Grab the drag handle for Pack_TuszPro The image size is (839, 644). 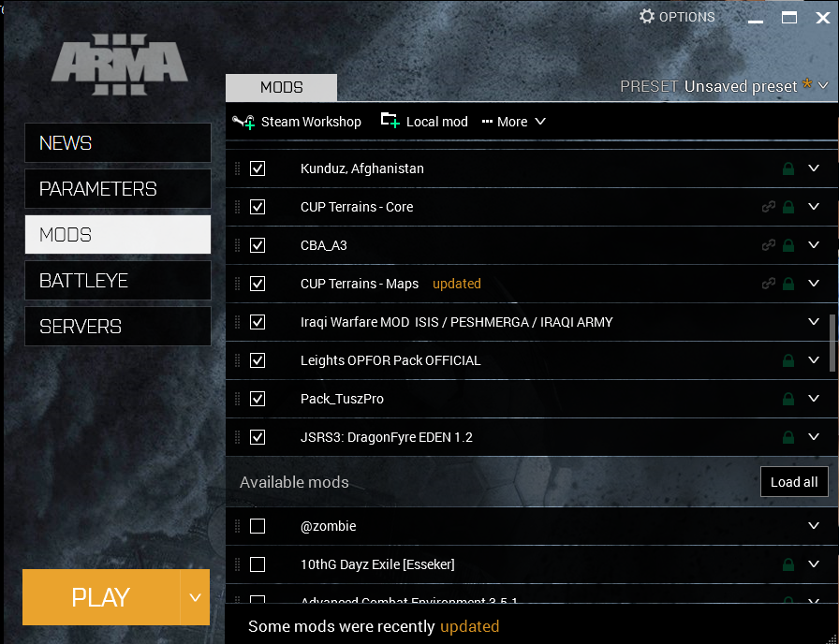point(237,399)
